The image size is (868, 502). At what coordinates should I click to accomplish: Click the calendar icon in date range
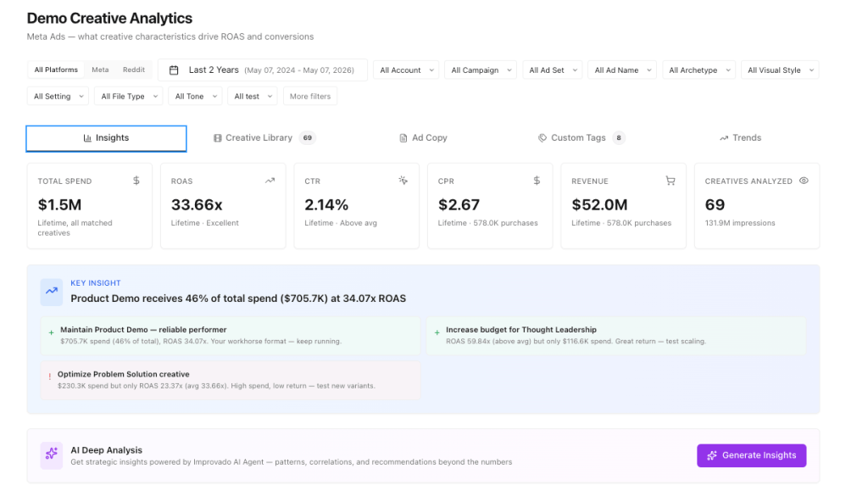[x=174, y=70]
